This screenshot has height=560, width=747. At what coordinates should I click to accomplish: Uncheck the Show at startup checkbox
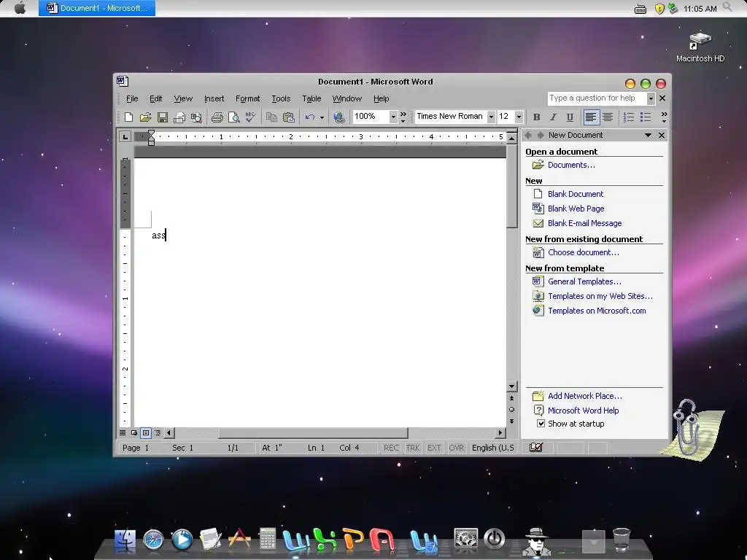coord(541,424)
